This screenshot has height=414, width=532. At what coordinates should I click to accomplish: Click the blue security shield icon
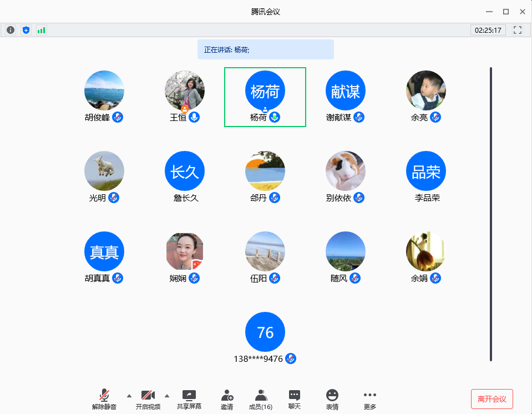pos(26,30)
